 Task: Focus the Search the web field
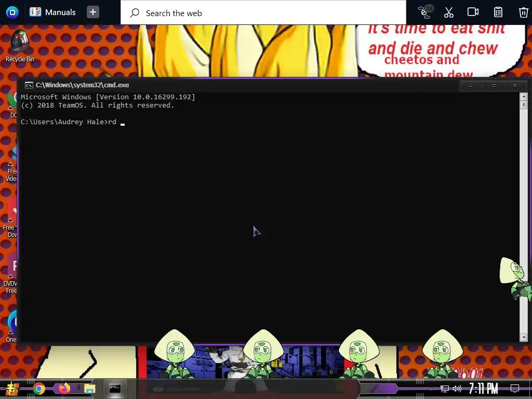[263, 13]
